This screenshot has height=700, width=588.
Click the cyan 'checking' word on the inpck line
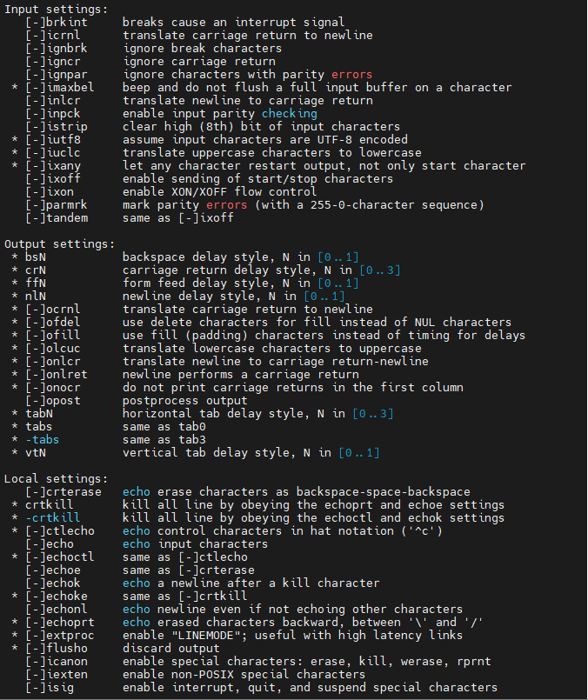290,113
